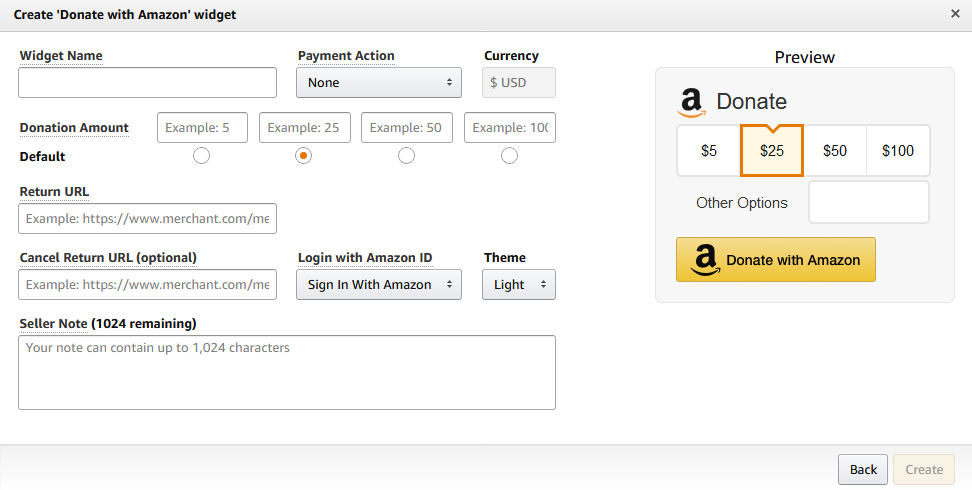
Task: Choose the $100 preview donation option
Action: (897, 151)
